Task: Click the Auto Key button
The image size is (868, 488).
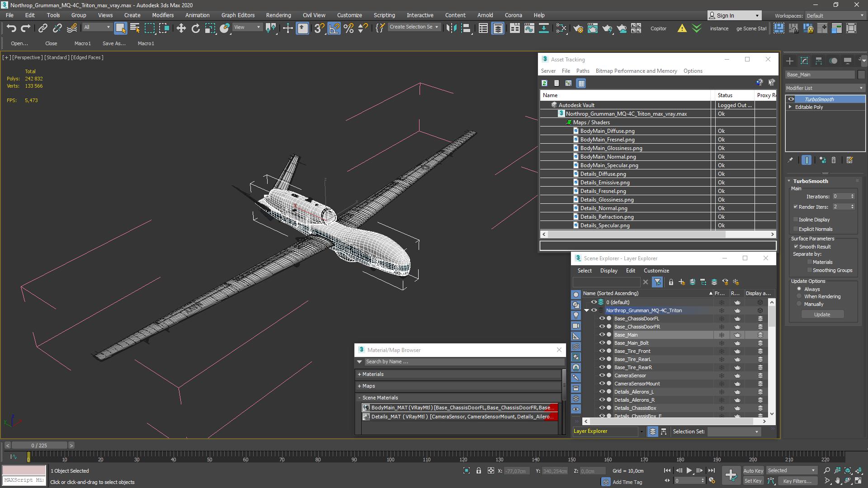Action: coord(753,471)
